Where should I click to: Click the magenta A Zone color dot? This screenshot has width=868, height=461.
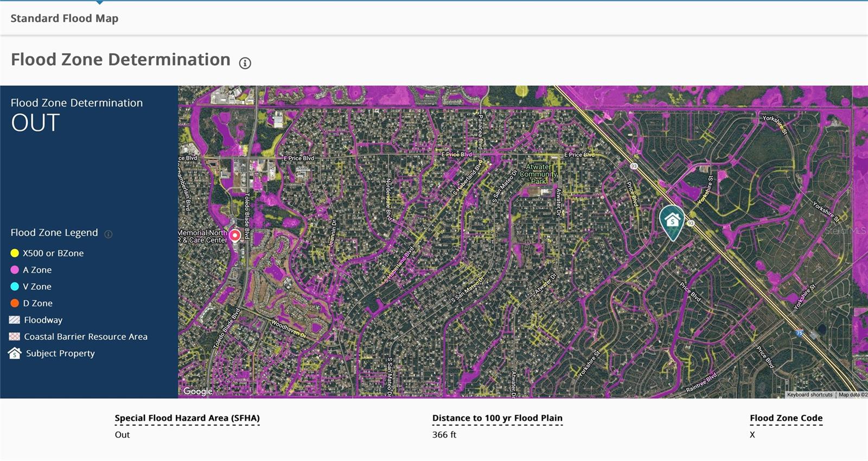(15, 270)
